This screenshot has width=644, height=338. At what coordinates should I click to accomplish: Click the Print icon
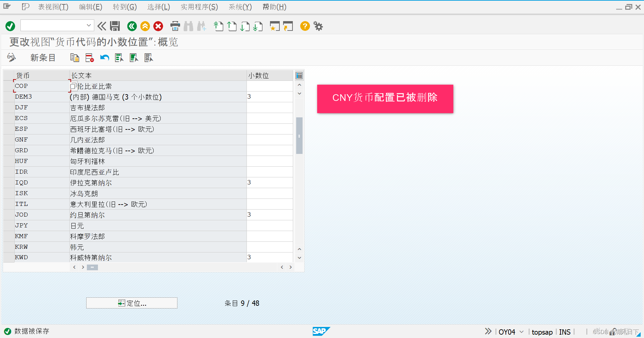point(175,26)
